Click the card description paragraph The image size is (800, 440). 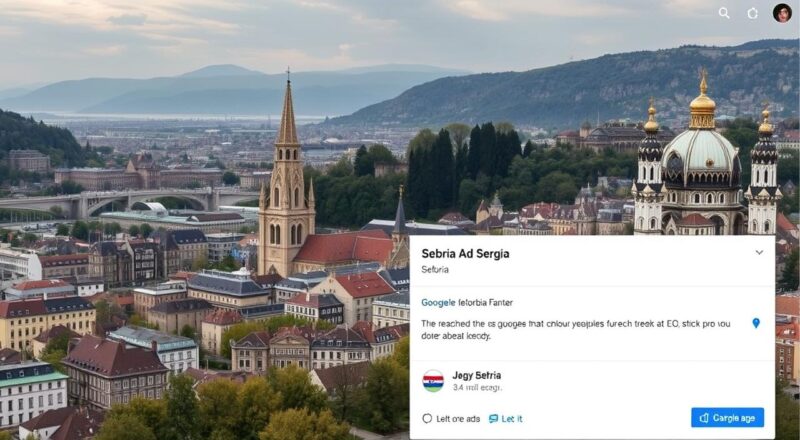click(x=580, y=329)
